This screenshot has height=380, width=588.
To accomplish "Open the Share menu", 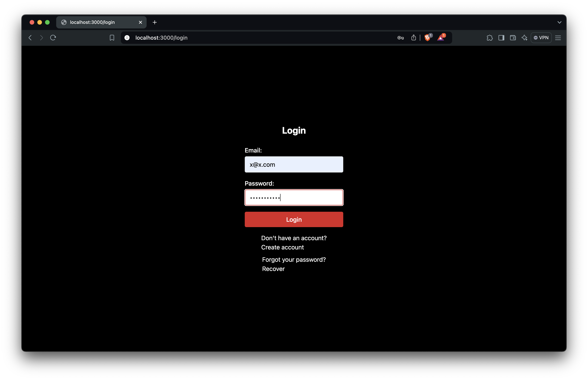I will (x=413, y=37).
